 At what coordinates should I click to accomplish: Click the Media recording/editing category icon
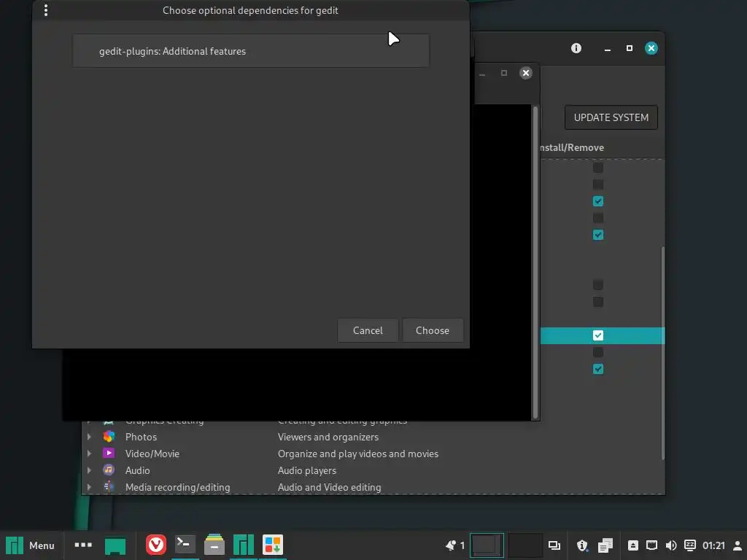click(109, 486)
